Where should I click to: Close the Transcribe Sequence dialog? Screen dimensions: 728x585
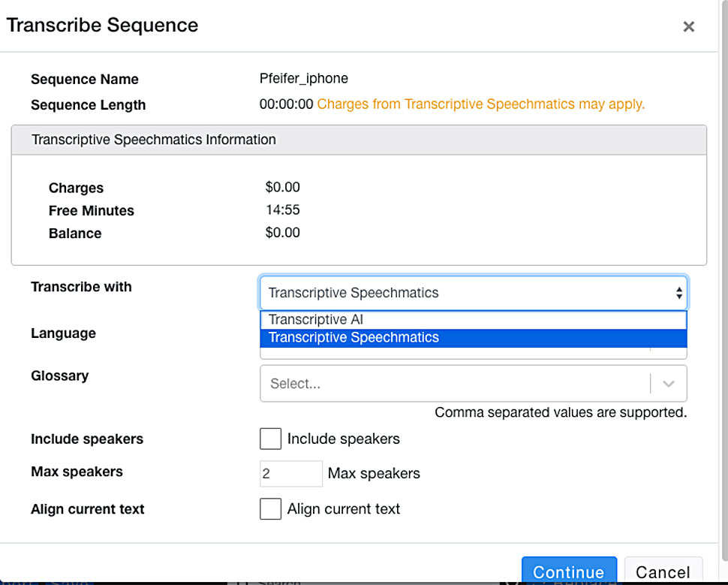tap(688, 27)
